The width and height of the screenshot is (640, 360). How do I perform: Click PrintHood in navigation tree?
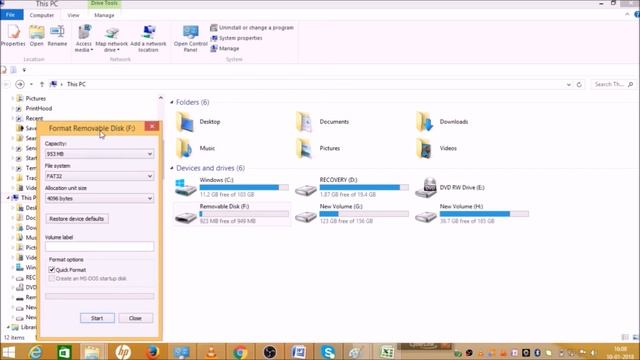click(x=39, y=108)
